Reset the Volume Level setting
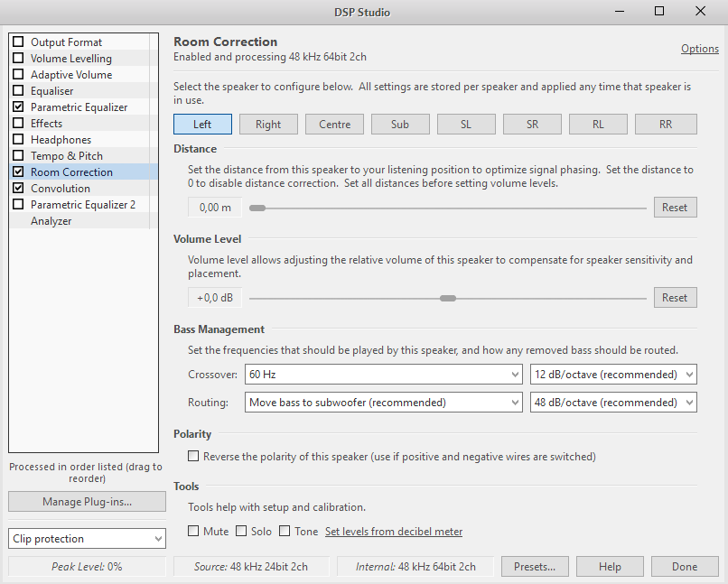Viewport: 728px width, 584px height. 675,298
